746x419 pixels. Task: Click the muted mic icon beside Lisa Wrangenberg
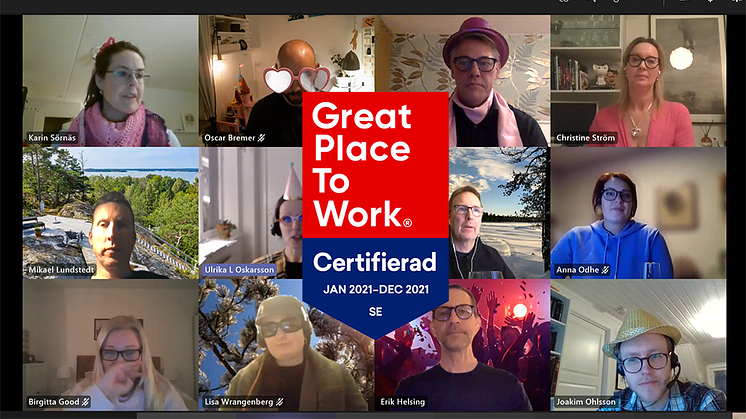(x=280, y=402)
